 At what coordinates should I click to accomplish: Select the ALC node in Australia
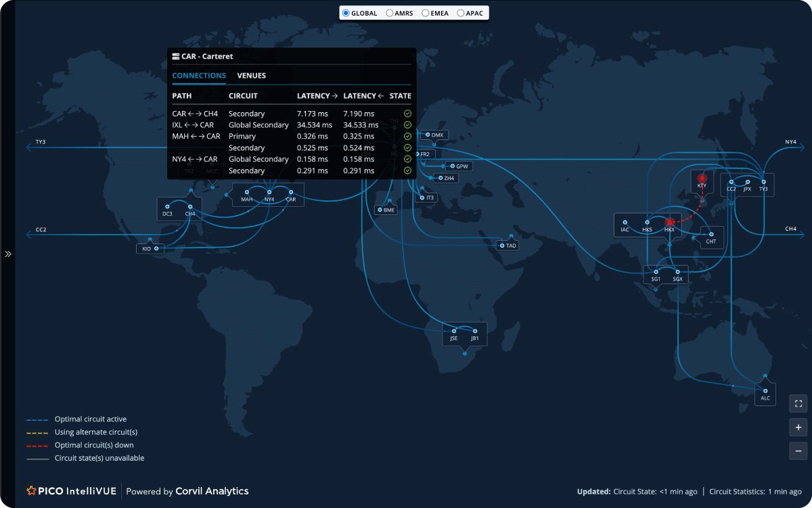pos(765,391)
